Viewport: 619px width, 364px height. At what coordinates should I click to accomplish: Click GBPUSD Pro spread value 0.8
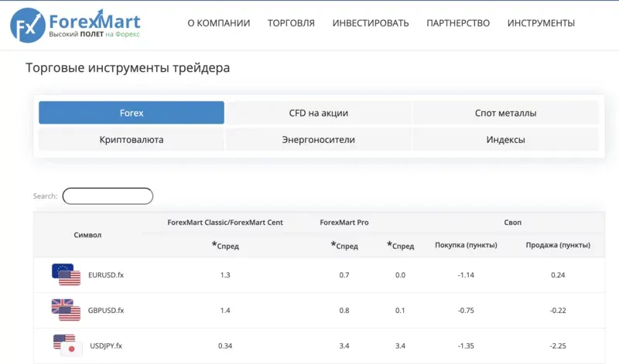(344, 311)
